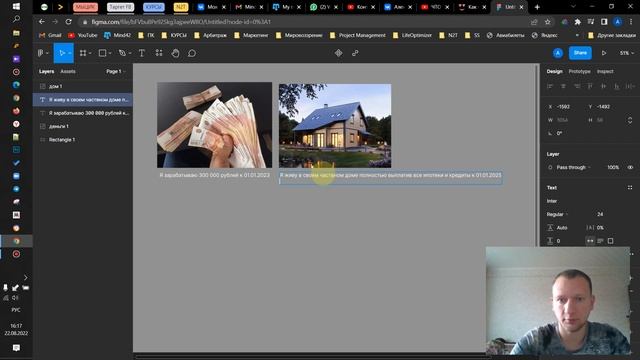The image size is (640, 360).
Task: Click the layer opacity 100% field
Action: tap(613, 167)
